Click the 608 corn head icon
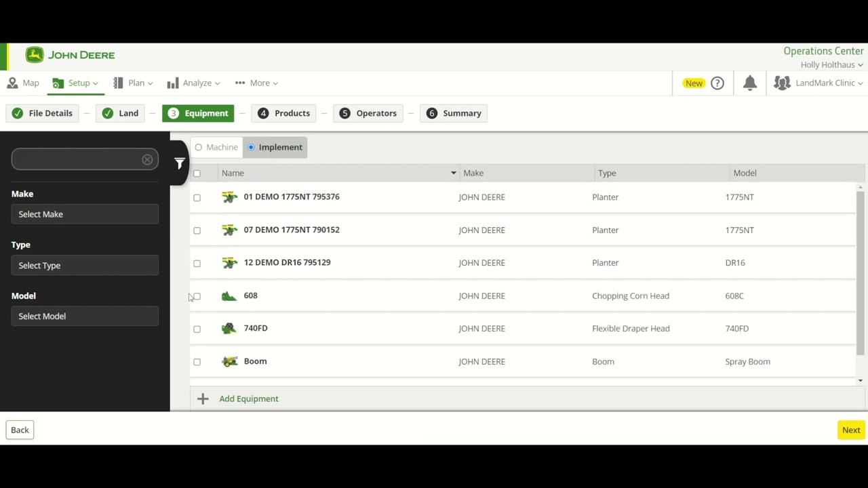Screen dimensions: 868x488 [x=229, y=296]
